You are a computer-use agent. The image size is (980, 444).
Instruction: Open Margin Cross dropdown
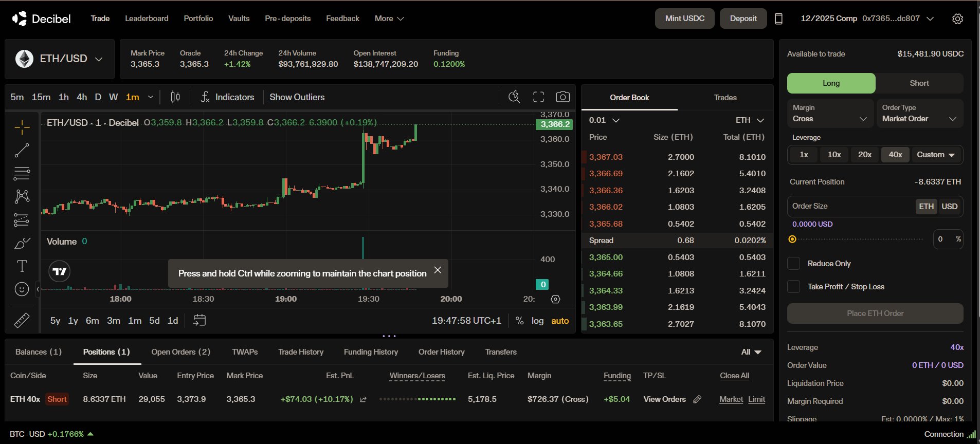pyautogui.click(x=830, y=113)
